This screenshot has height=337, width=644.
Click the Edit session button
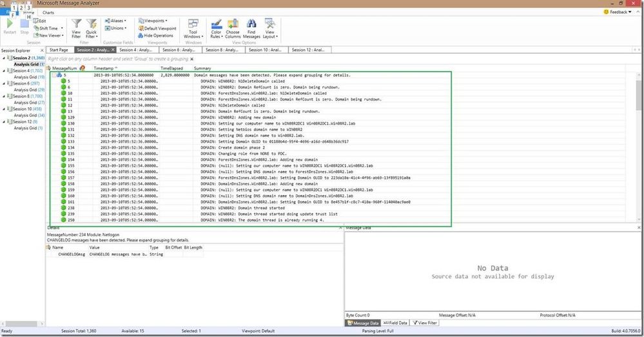click(x=40, y=21)
